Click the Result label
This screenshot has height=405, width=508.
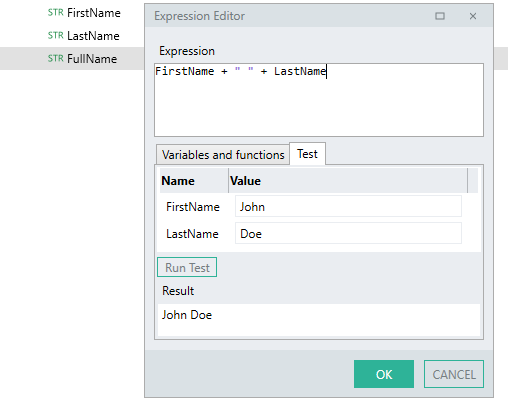[178, 291]
